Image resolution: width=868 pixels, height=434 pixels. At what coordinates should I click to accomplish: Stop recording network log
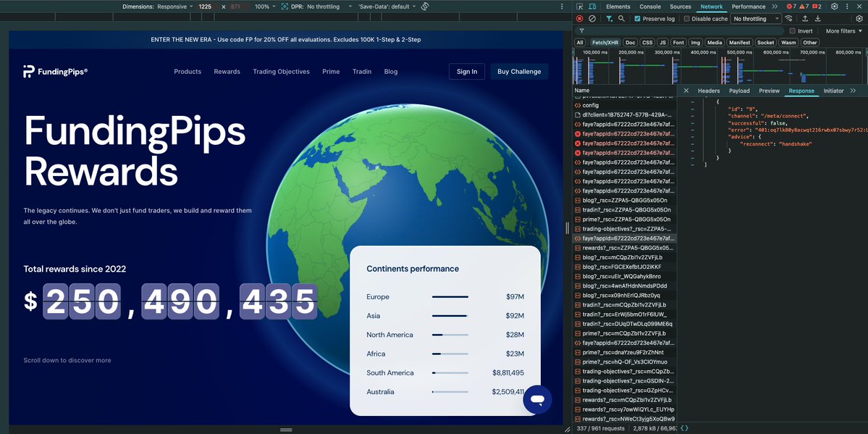(x=580, y=19)
